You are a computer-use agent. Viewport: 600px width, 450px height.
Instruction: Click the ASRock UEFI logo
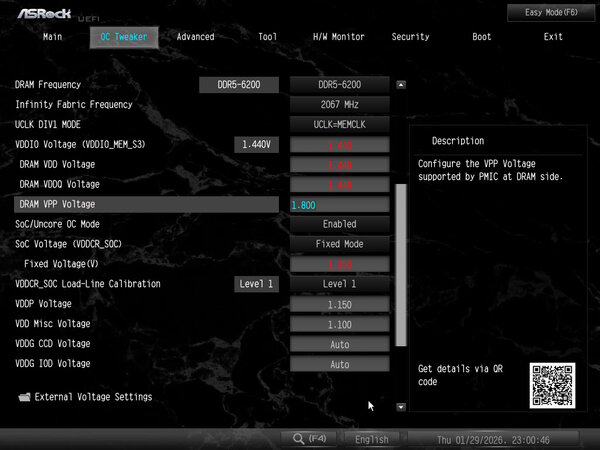click(x=57, y=15)
